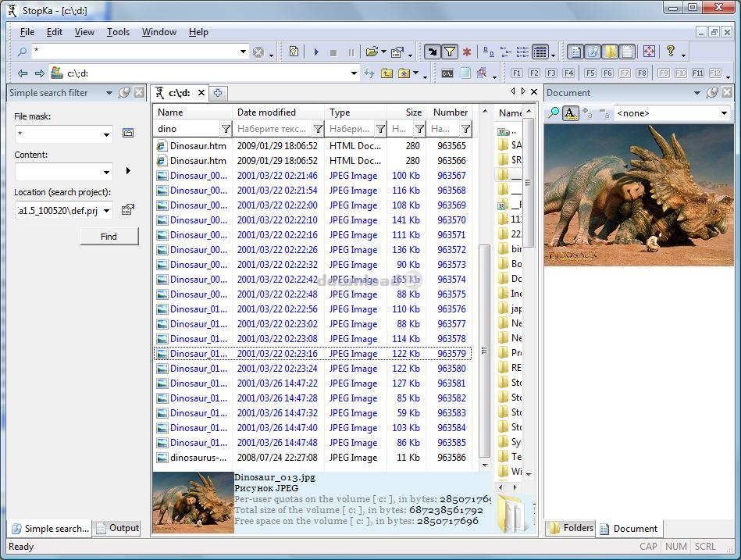Toggle the Folders panel toolbar button
Viewport: 741px width, 560px height.
click(x=610, y=52)
